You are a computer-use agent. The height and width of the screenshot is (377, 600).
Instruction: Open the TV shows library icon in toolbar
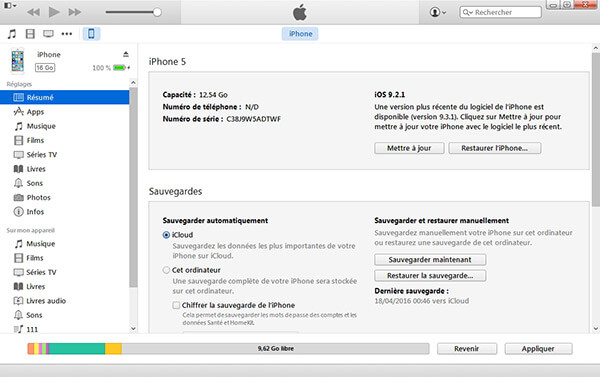click(x=48, y=34)
